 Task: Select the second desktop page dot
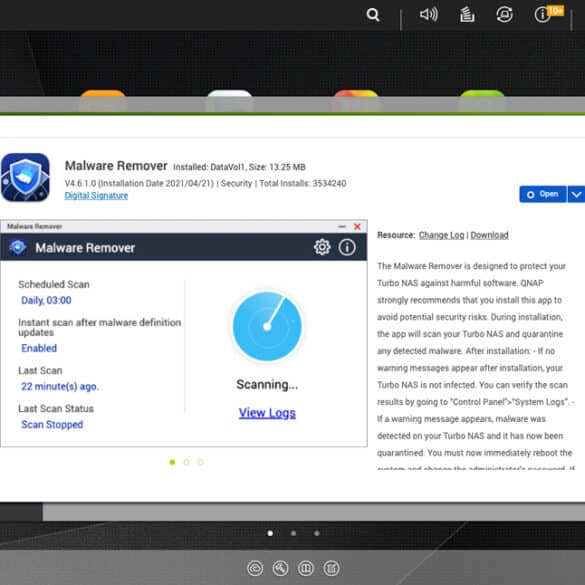pos(294,533)
